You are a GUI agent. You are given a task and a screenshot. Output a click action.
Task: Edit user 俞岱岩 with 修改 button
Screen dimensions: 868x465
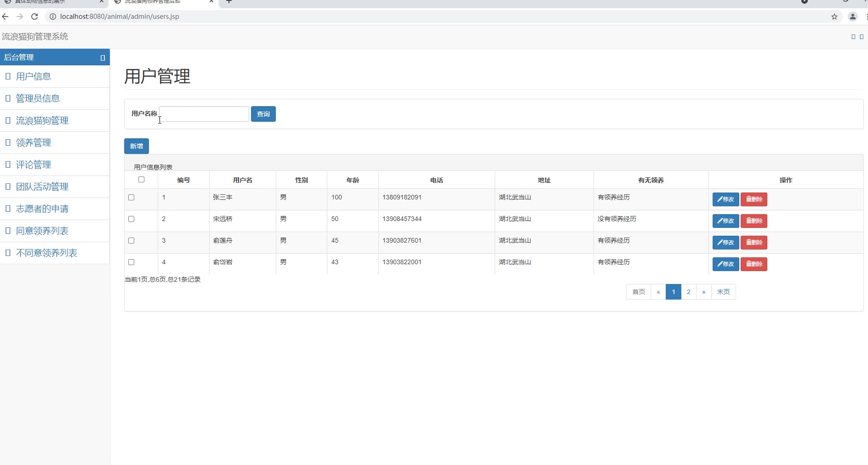(725, 264)
